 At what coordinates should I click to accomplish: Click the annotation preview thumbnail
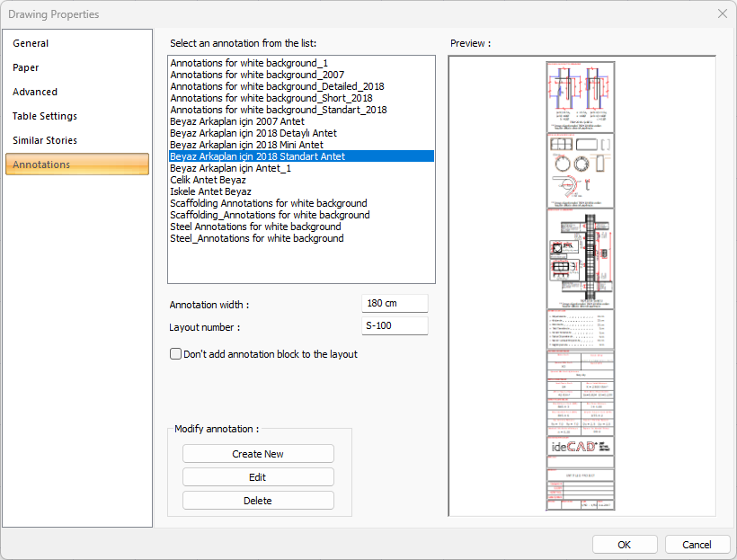[x=581, y=286]
